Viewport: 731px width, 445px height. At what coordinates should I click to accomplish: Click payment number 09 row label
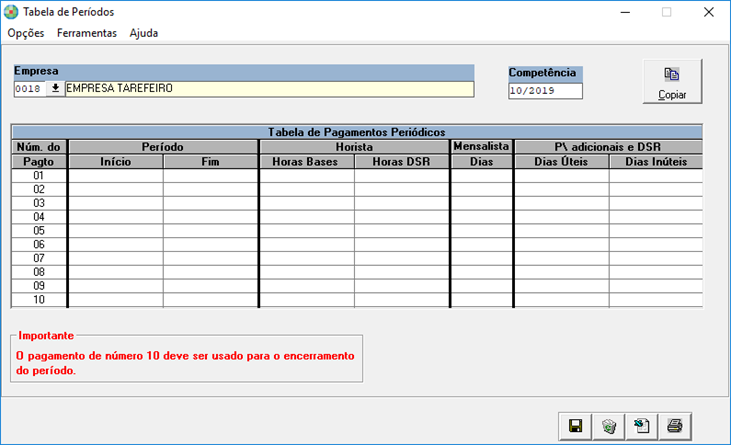click(39, 286)
